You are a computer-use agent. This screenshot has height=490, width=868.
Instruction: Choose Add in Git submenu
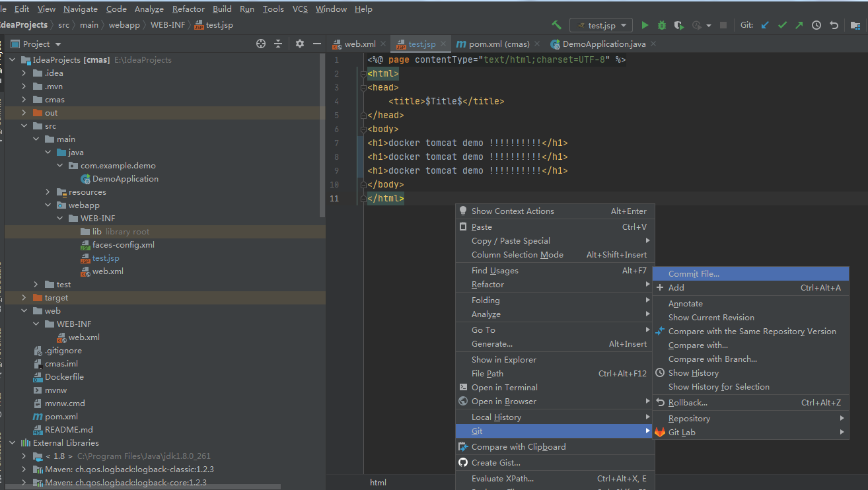coord(750,287)
